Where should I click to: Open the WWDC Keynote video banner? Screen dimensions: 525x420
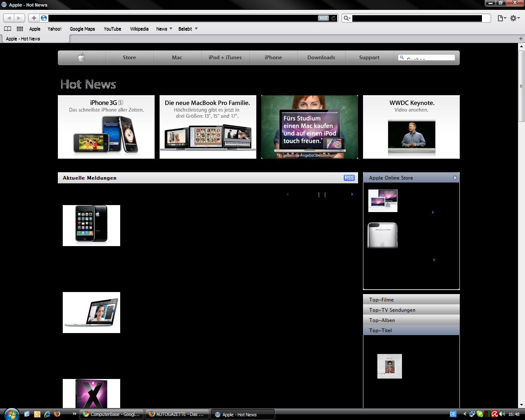pos(411,127)
